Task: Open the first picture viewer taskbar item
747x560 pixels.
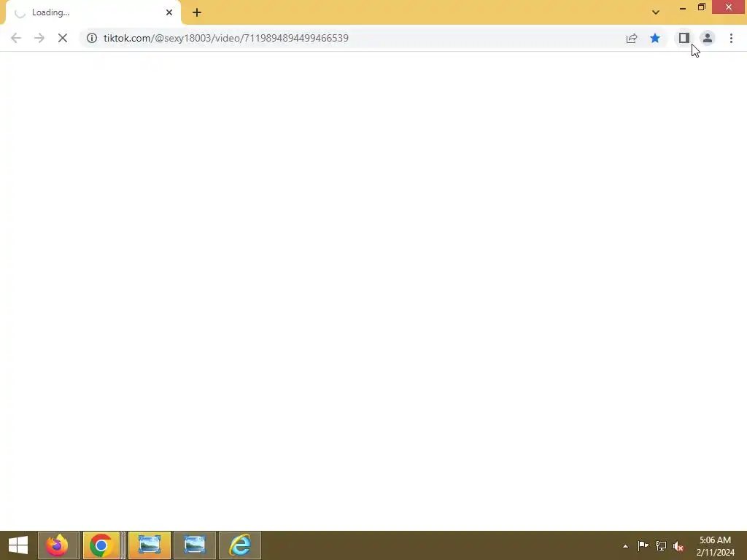Action: point(150,545)
